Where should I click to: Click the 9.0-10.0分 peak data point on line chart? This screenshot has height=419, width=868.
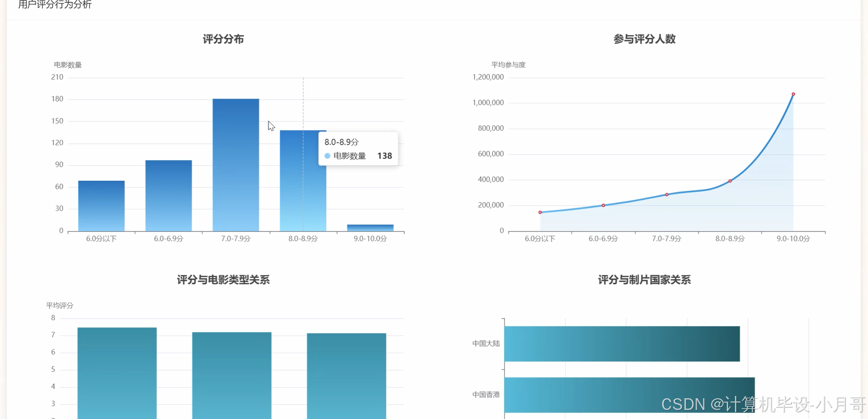(793, 94)
